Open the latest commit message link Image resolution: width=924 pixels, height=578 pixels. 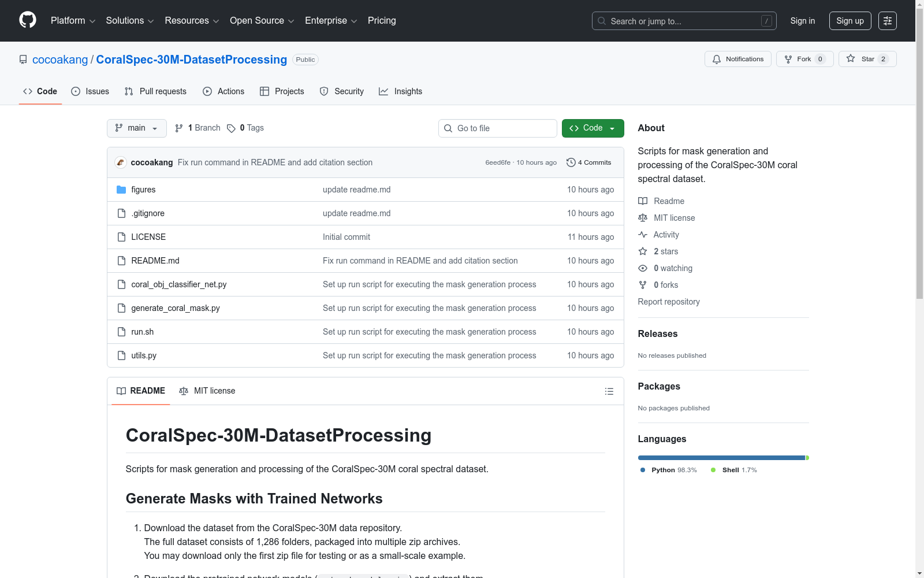point(275,162)
